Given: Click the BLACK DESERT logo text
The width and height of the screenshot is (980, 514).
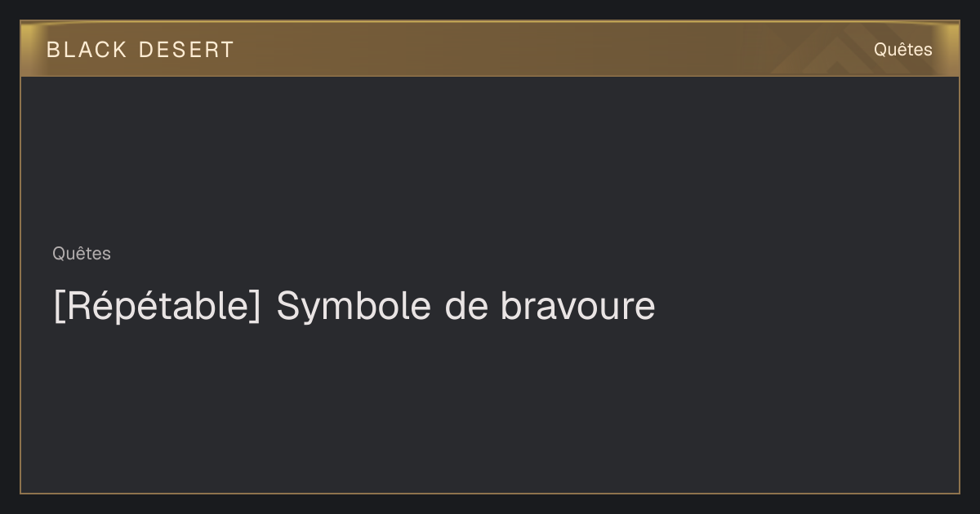Looking at the screenshot, I should click(x=140, y=50).
